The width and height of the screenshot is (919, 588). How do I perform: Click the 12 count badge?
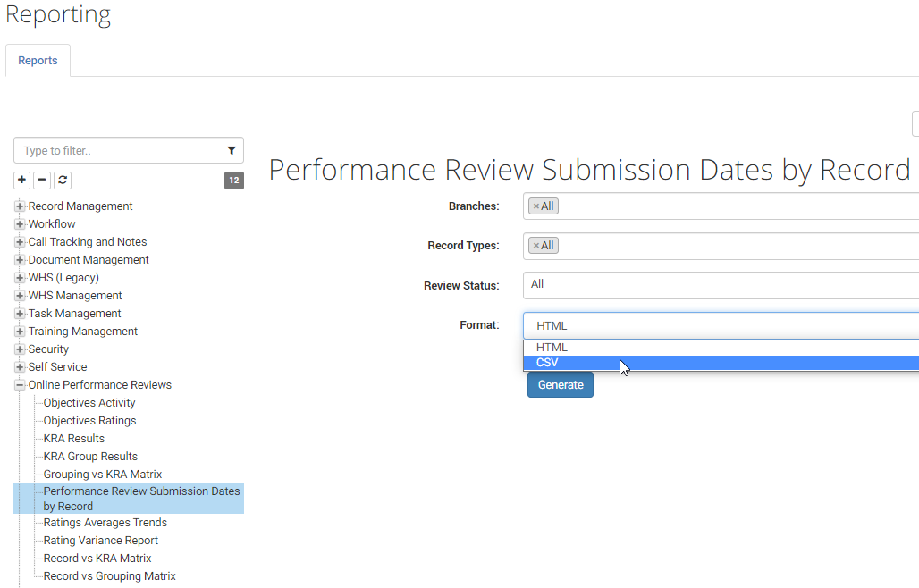click(x=234, y=181)
